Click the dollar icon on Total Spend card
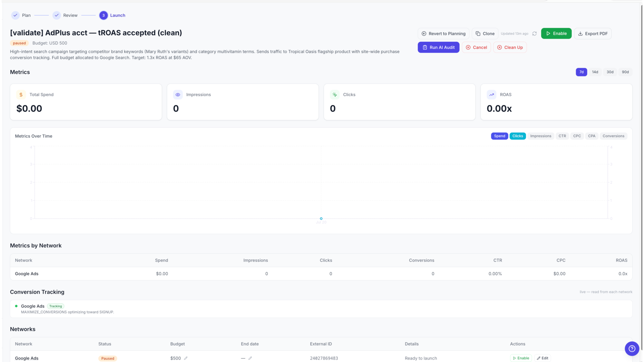644x362 pixels. coord(21,95)
